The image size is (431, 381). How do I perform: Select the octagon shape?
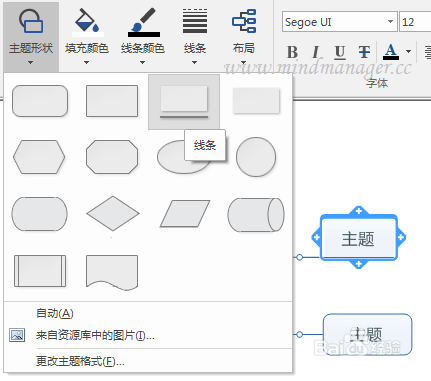tap(112, 157)
